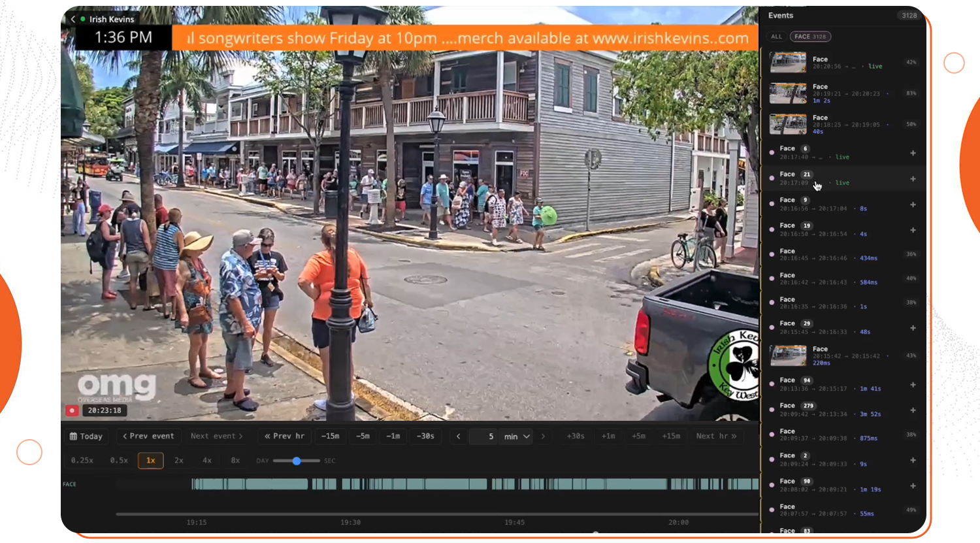Rewind using the -15m button
This screenshot has width=980, height=543.
(x=331, y=436)
